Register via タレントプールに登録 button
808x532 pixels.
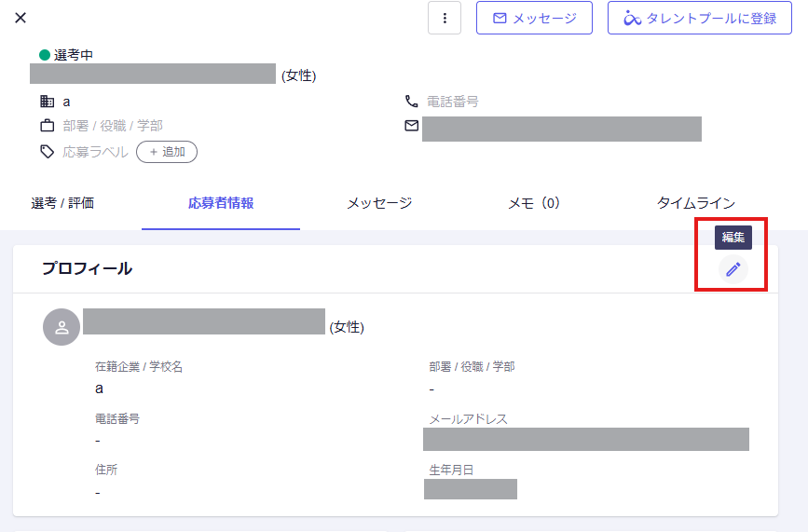point(700,18)
